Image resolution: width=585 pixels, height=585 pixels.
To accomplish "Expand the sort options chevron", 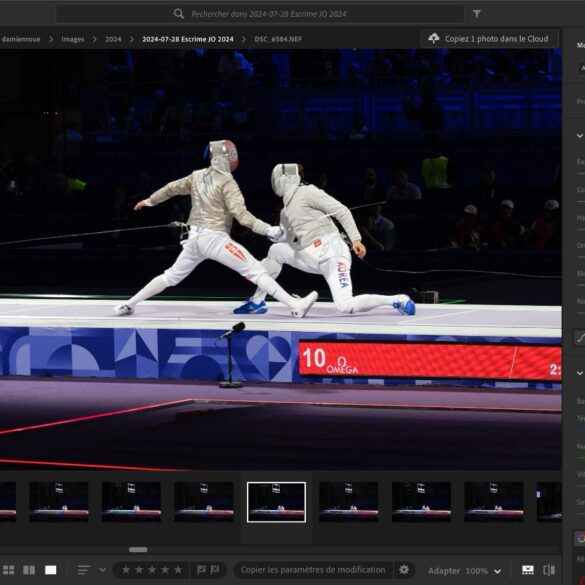I will [x=103, y=570].
